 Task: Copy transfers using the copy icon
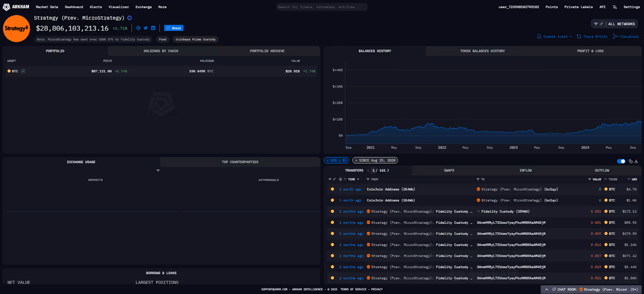click(631, 161)
